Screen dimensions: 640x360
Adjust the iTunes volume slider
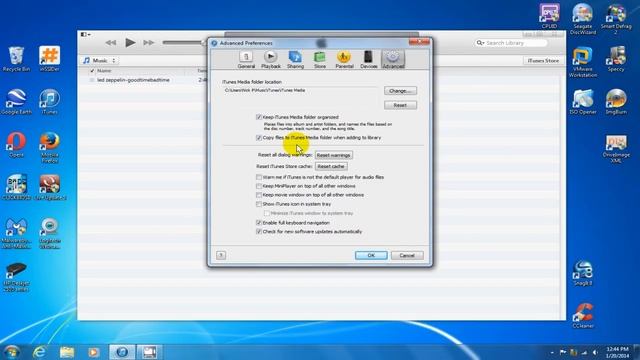pos(184,42)
